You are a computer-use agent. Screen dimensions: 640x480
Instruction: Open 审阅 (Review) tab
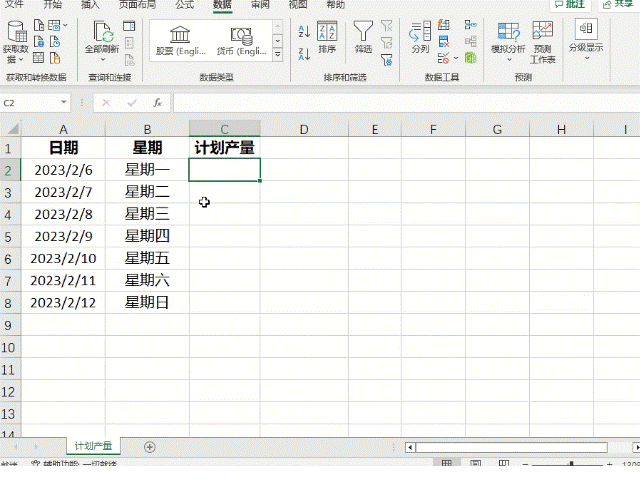(260, 4)
